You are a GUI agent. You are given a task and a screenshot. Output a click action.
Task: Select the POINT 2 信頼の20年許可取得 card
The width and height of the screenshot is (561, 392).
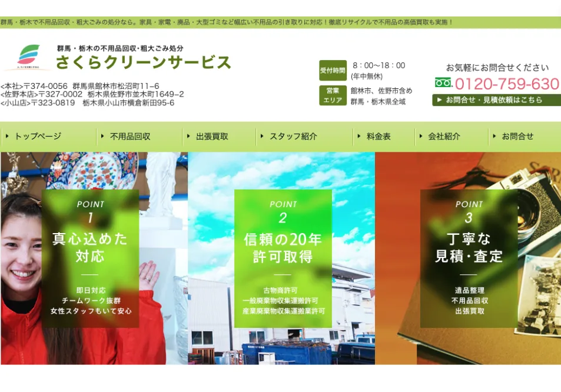pyautogui.click(x=283, y=258)
